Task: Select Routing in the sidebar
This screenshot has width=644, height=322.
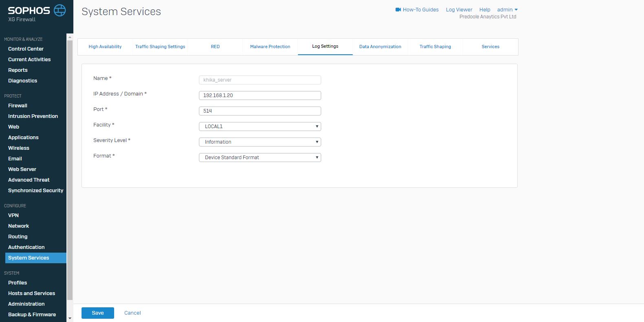Action: 18,237
